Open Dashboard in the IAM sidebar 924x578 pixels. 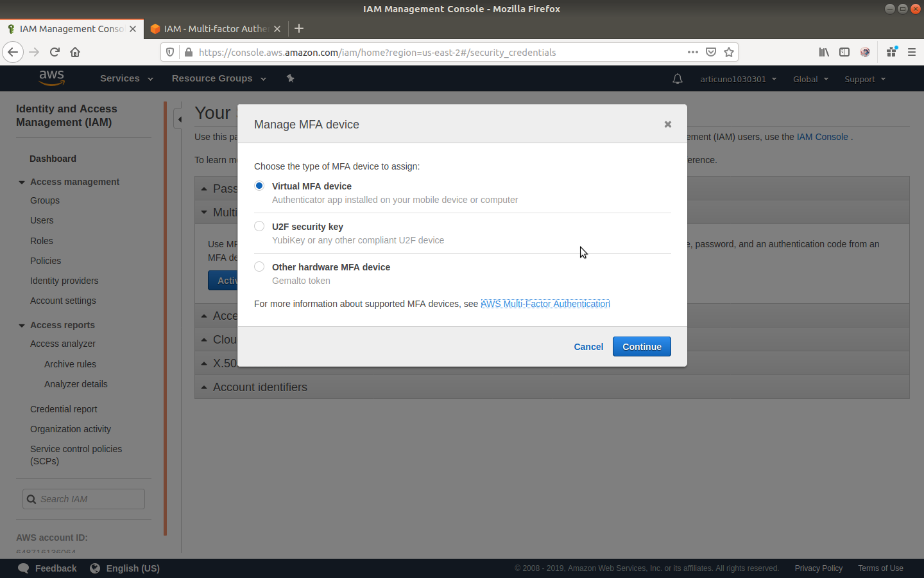pos(53,159)
